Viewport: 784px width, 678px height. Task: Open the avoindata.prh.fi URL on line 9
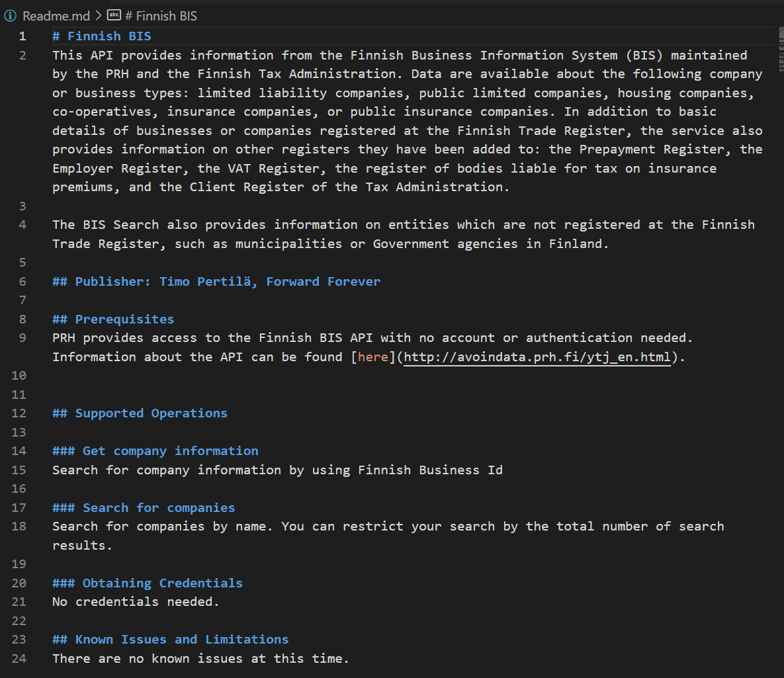coord(537,357)
